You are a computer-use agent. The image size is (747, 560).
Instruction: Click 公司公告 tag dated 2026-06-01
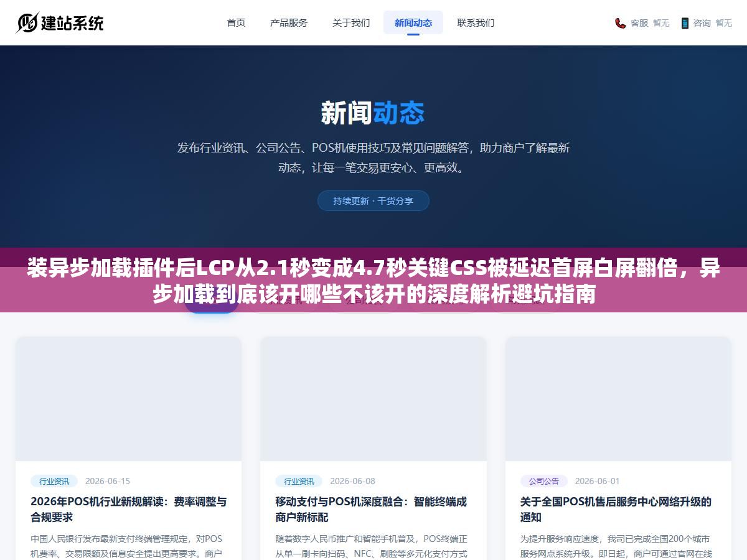point(544,481)
